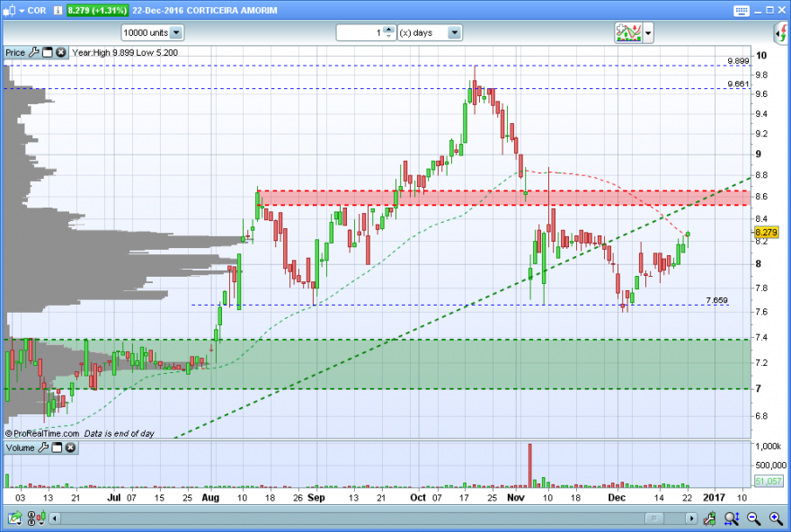791x532 pixels.
Task: Open the chart share/export icon at bottom left
Action: (x=14, y=518)
